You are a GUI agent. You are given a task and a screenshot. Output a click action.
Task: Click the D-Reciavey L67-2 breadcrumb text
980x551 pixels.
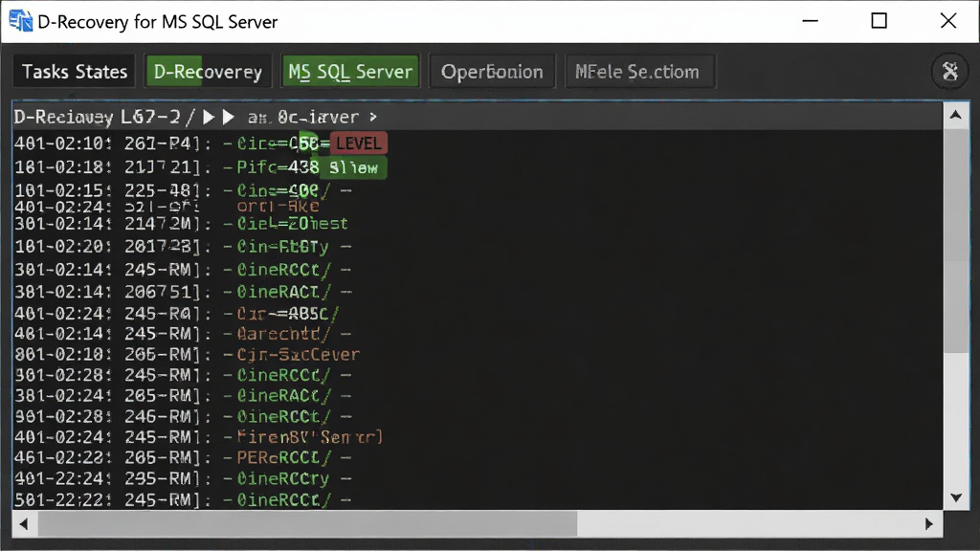coord(97,117)
